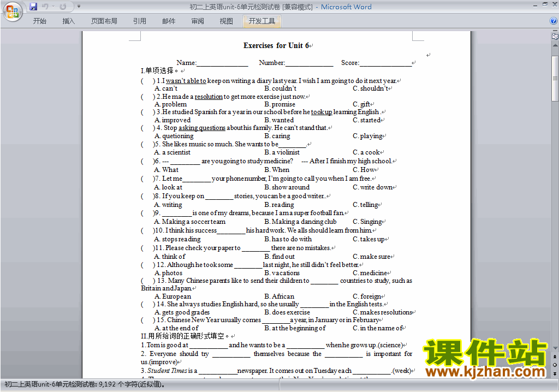The image size is (559, 392).
Task: Open the Undo history dropdown arrow
Action: 53,7
